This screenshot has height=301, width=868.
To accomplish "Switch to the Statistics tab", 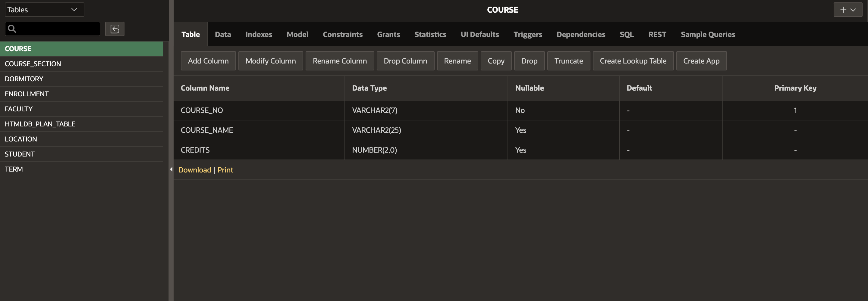I will pyautogui.click(x=430, y=34).
